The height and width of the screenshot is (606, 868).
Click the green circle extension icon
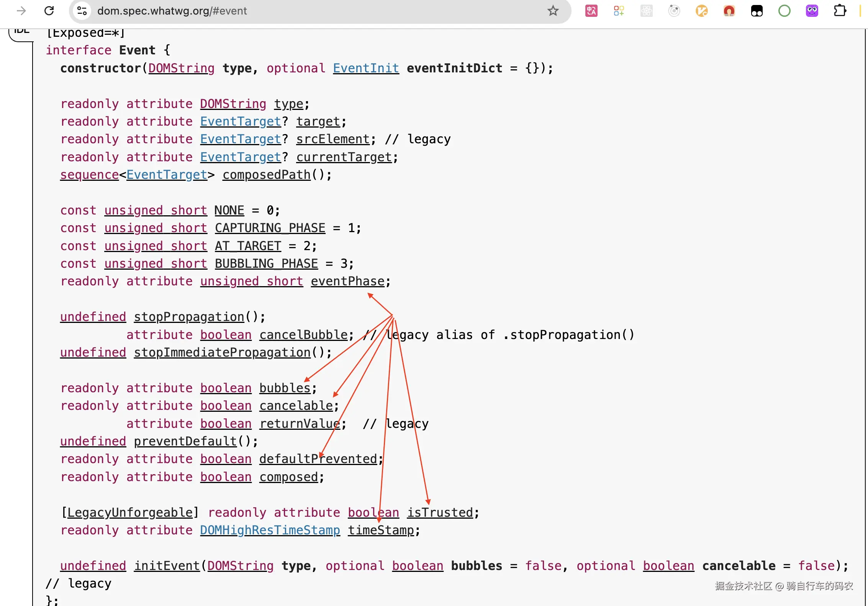pos(784,11)
